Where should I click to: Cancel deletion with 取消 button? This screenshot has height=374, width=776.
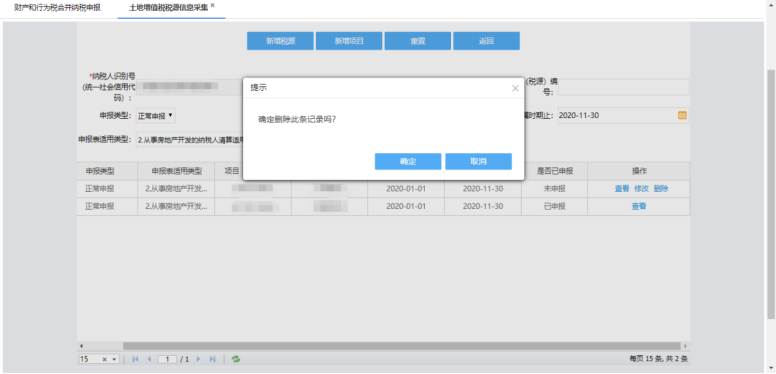click(478, 162)
